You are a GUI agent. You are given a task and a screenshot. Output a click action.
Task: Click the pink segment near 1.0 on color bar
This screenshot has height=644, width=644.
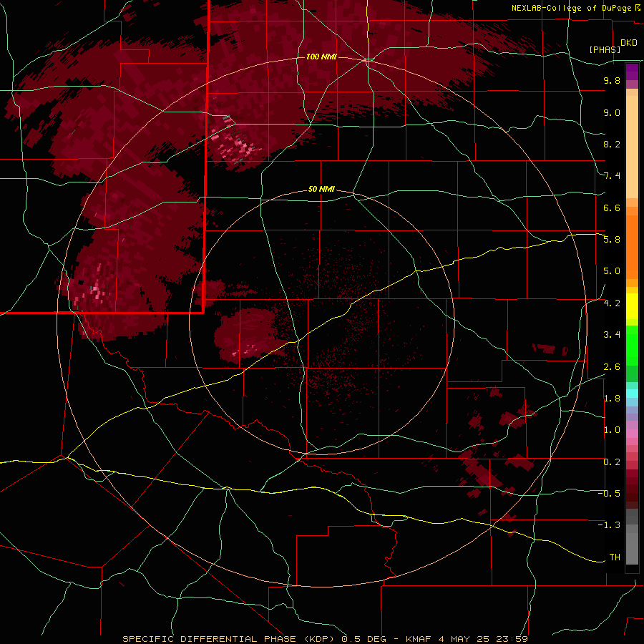632,434
